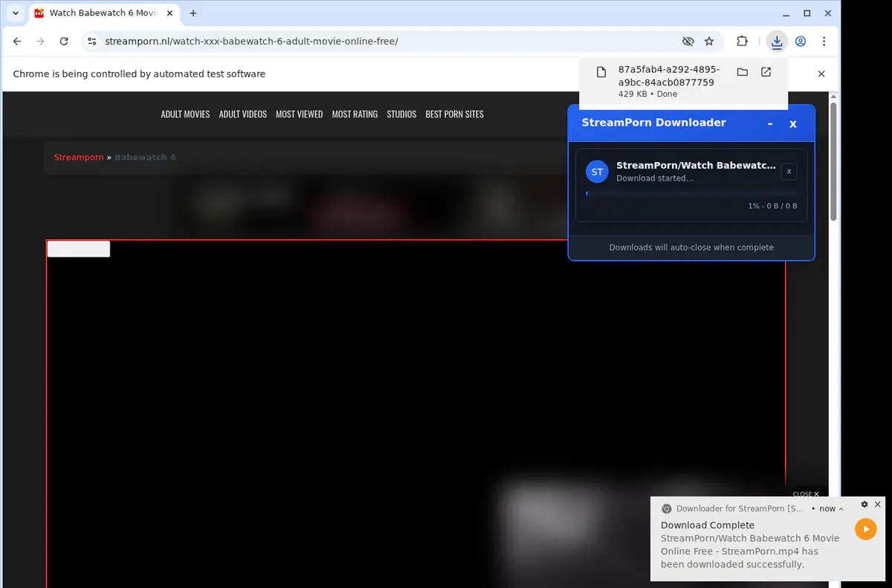Reload the current page
Image resolution: width=892 pixels, height=588 pixels.
pos(64,42)
